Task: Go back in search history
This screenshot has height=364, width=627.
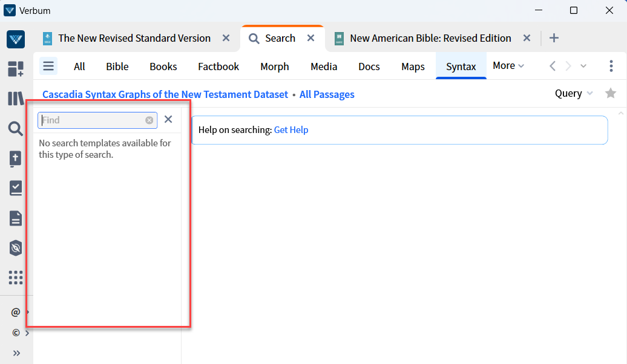Action: pos(553,66)
